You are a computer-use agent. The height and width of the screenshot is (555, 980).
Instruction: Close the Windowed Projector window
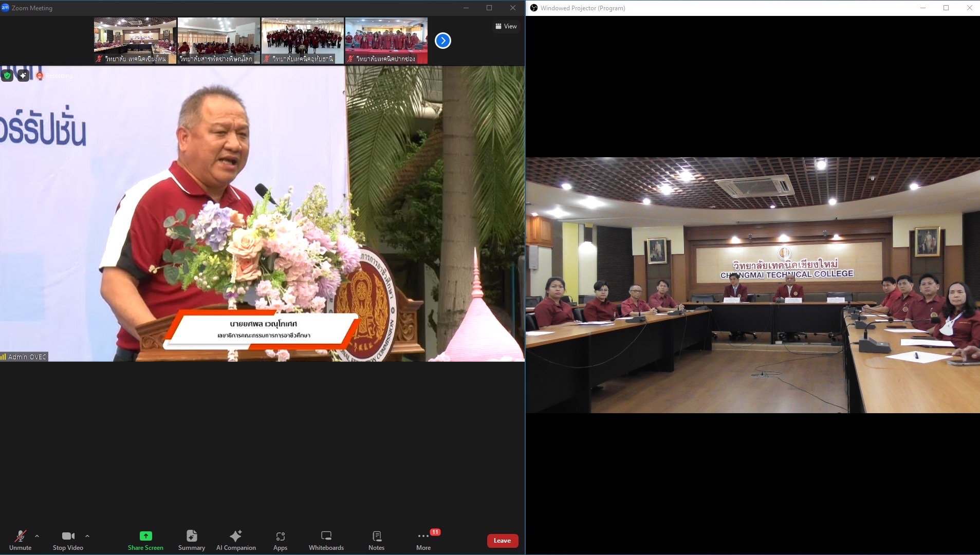(969, 8)
